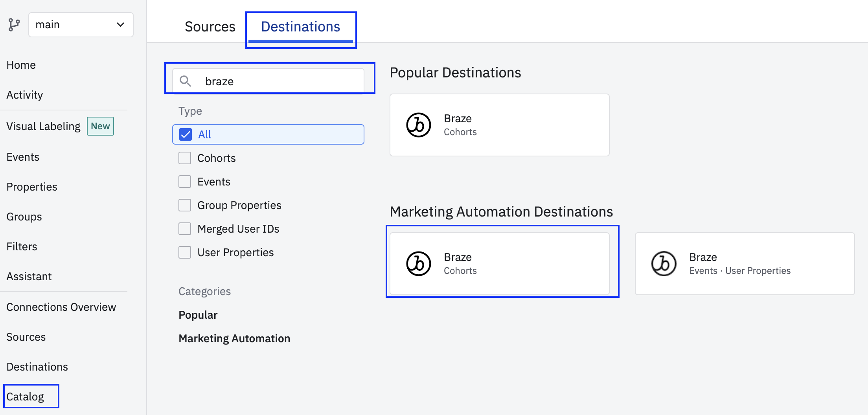The height and width of the screenshot is (415, 868).
Task: Click the search magnifier icon
Action: pos(185,81)
